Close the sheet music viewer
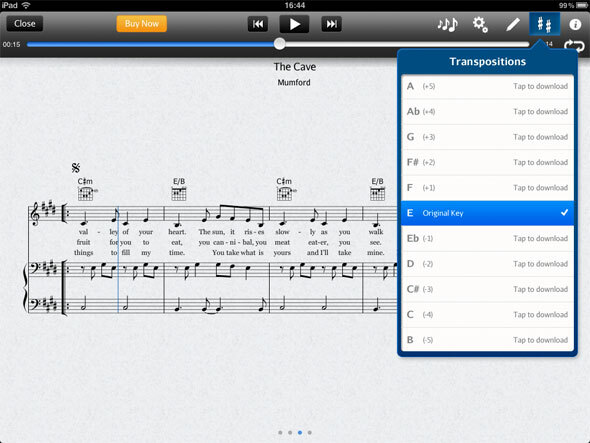This screenshot has height=443, width=590. tap(24, 24)
